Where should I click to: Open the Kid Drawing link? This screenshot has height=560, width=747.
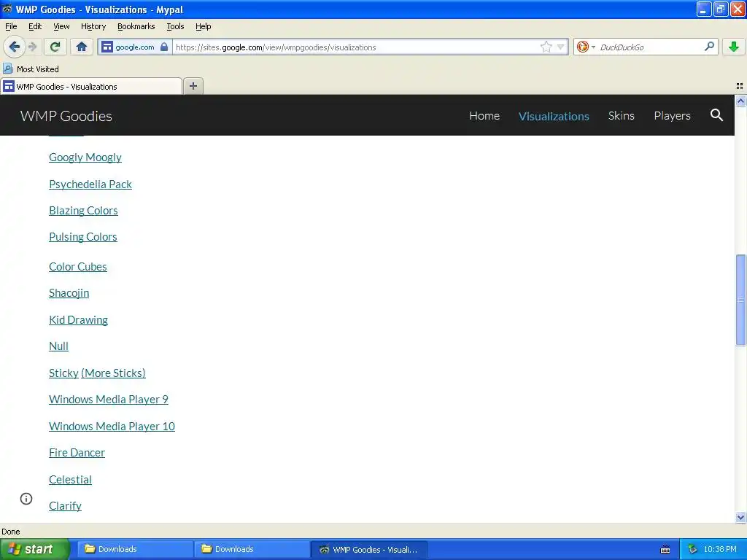click(79, 320)
